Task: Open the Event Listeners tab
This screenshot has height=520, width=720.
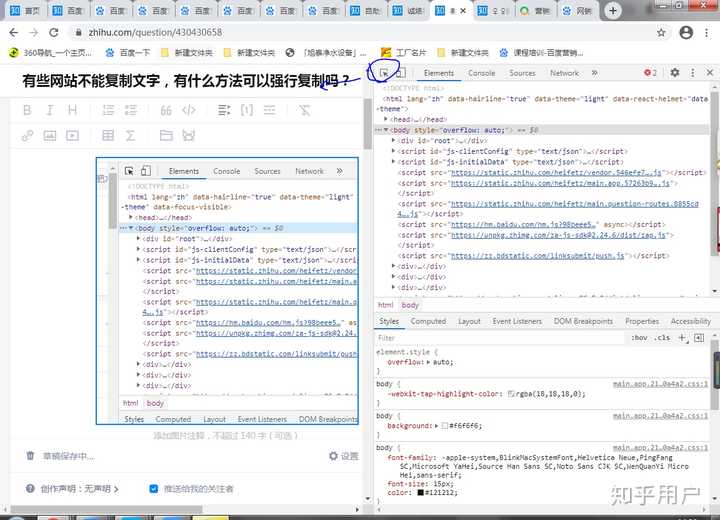Action: click(517, 321)
